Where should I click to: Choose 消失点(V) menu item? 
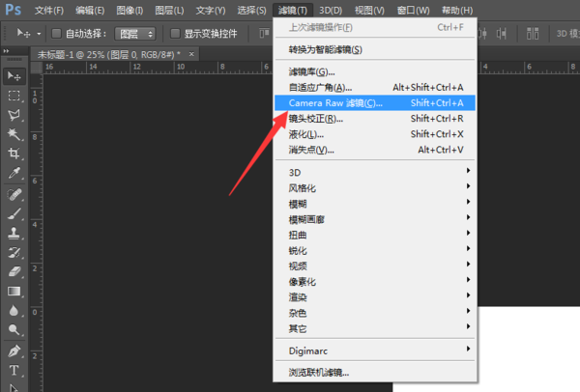click(375, 150)
